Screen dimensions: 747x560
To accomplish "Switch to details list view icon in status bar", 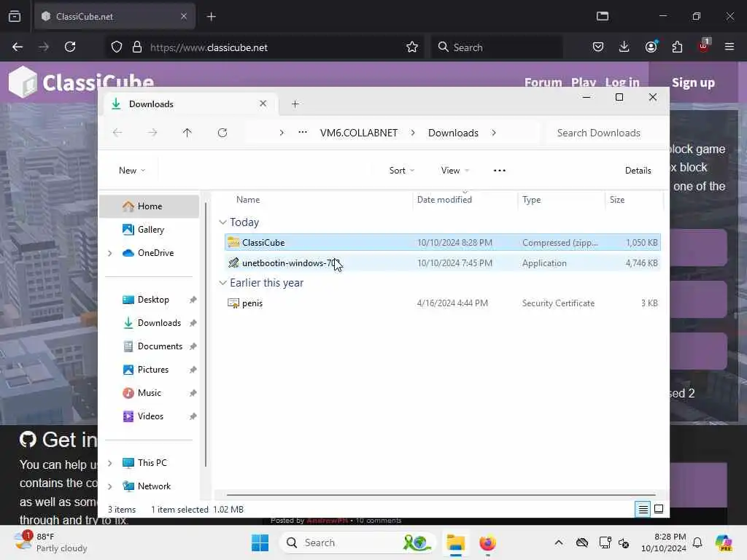I will point(643,510).
